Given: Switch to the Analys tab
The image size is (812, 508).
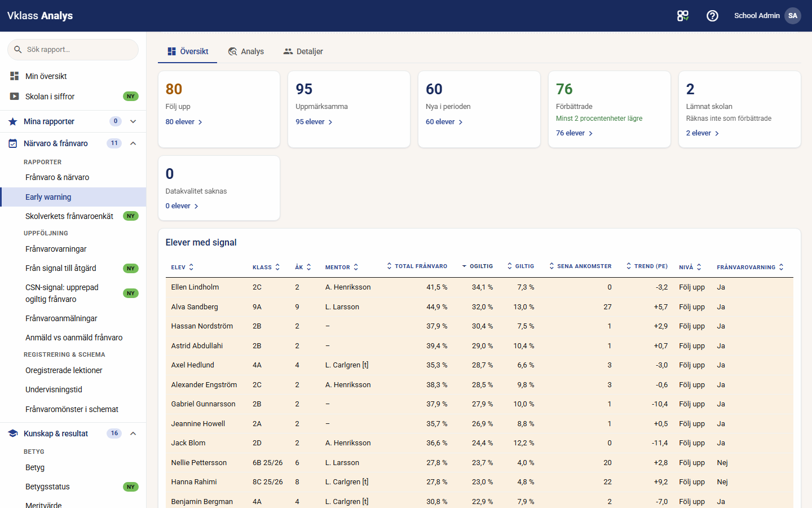Looking at the screenshot, I should pyautogui.click(x=246, y=51).
